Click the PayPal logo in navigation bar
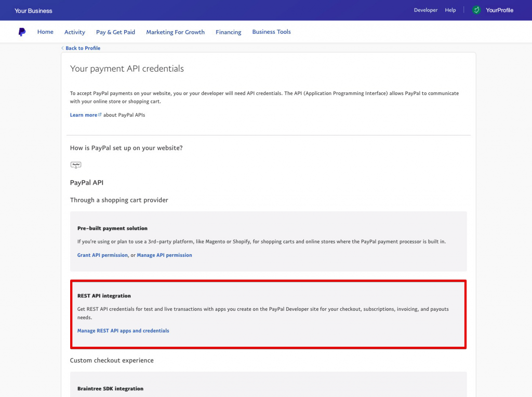Image resolution: width=532 pixels, height=397 pixels. (22, 32)
